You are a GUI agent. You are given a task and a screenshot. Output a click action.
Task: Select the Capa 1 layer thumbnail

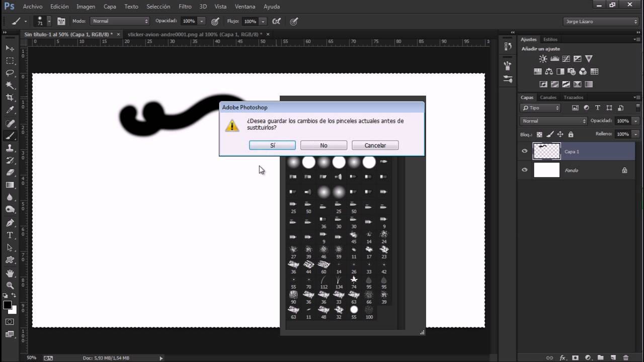pos(546,151)
